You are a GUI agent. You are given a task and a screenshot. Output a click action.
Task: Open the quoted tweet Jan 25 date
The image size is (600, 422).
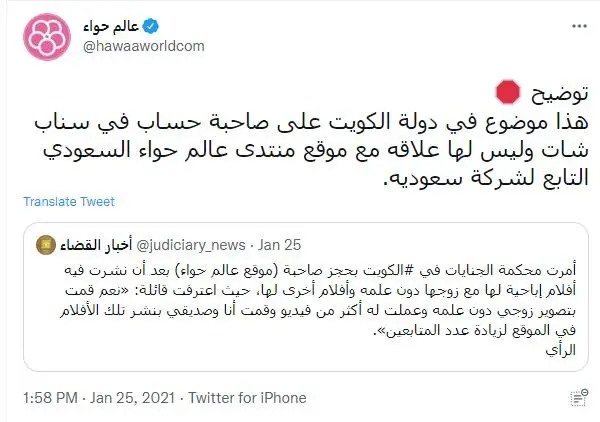279,245
